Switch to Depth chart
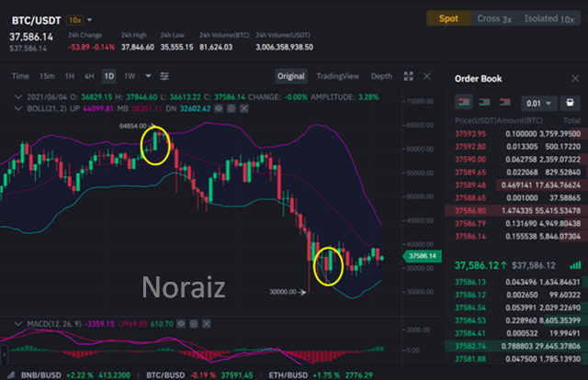This screenshot has height=380, width=588. click(x=381, y=76)
